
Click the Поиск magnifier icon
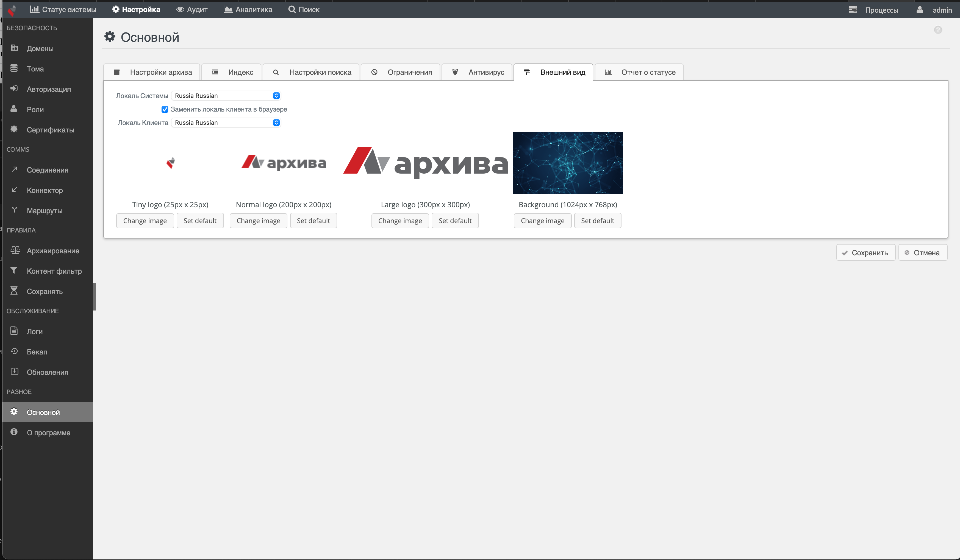tap(292, 9)
